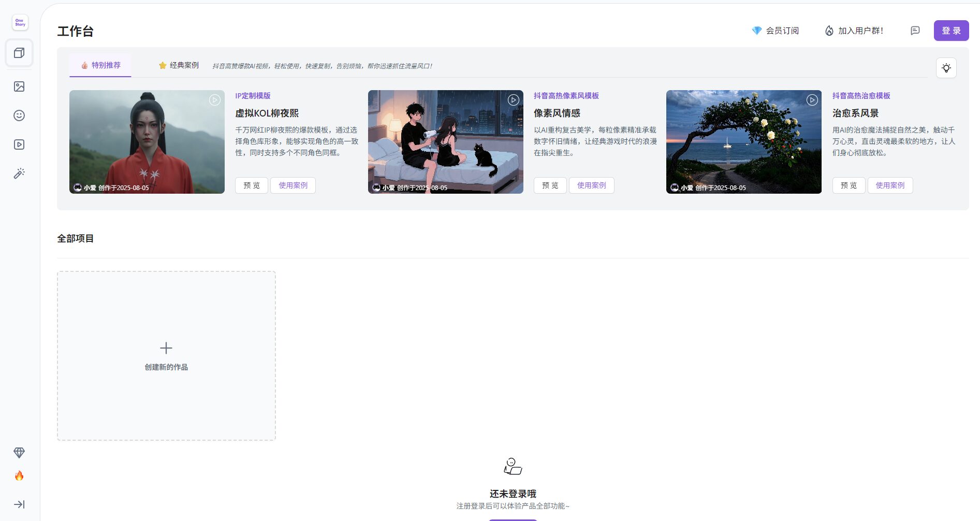Viewport: 980px width, 521px height.
Task: Click the 抖音高热像素风模板 label
Action: click(566, 96)
